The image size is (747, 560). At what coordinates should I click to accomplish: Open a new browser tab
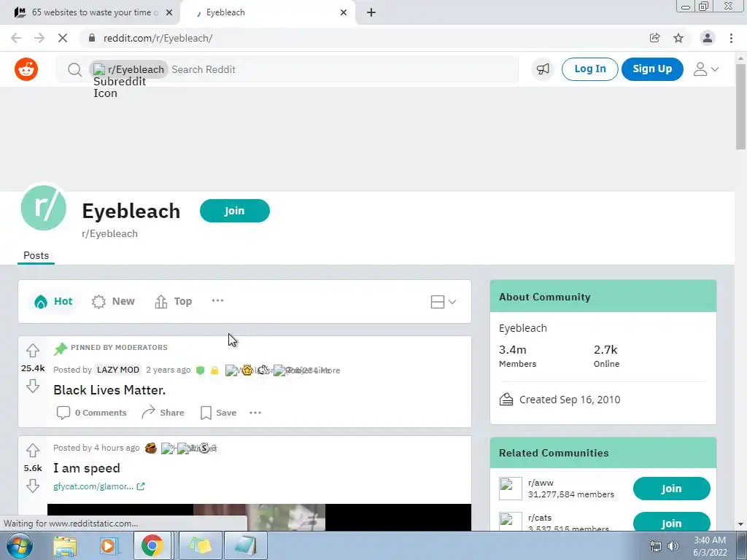point(371,12)
